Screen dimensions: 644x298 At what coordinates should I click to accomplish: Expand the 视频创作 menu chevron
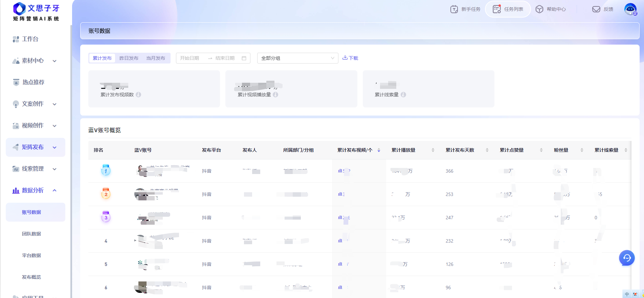pyautogui.click(x=54, y=126)
